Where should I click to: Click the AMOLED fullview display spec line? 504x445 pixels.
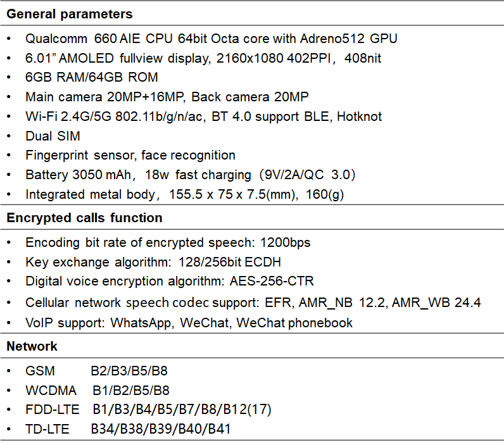203,58
